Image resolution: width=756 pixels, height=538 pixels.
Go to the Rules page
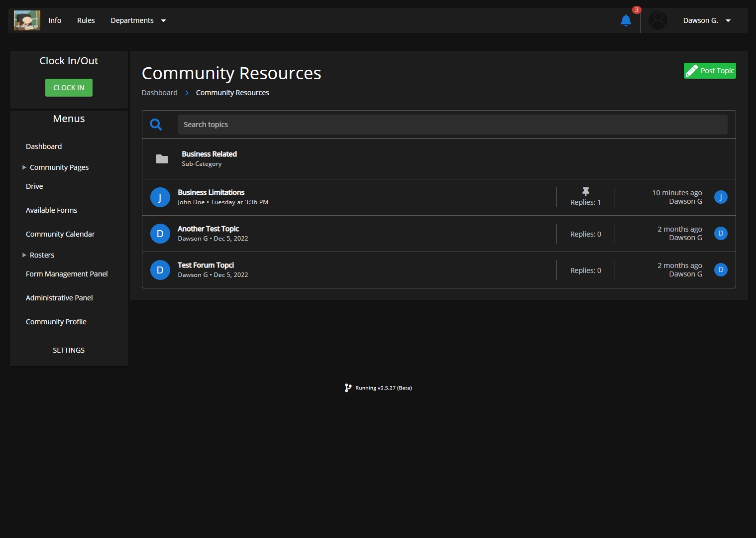86,20
